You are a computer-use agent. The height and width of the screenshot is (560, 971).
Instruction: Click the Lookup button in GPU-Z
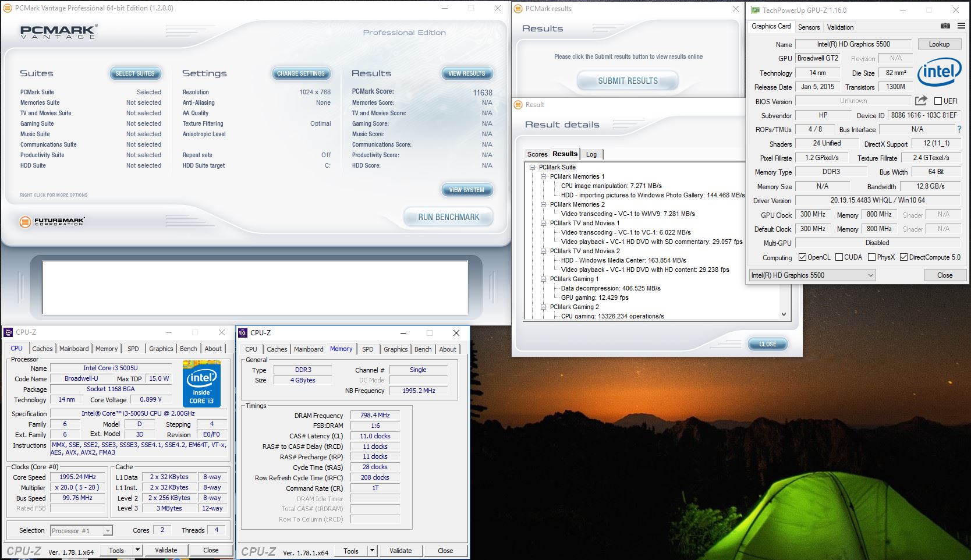939,44
